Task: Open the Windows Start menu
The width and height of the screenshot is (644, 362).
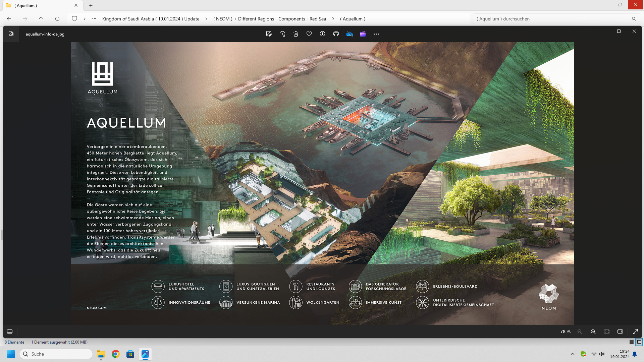Action: click(11, 354)
